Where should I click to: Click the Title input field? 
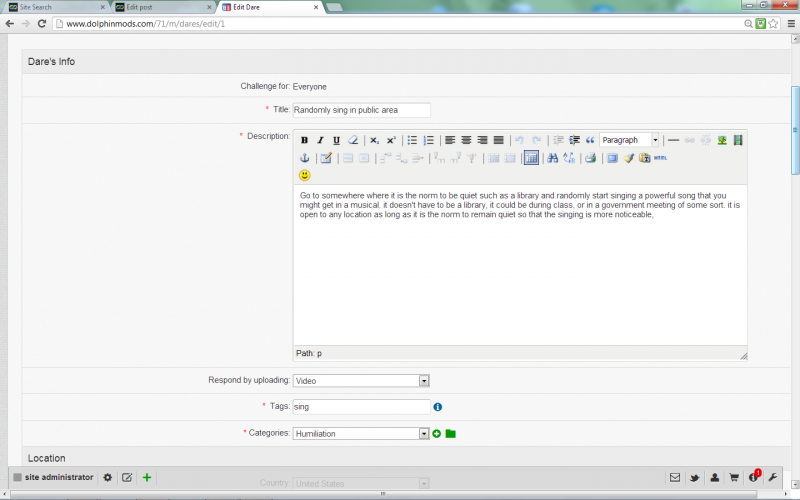pos(361,110)
